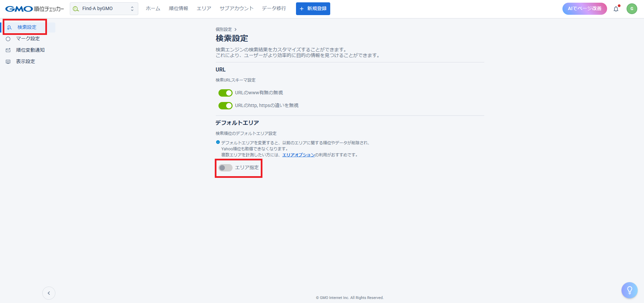The width and height of the screenshot is (644, 303).
Task: Click the 順位変動通知 envelope icon
Action: click(8, 50)
